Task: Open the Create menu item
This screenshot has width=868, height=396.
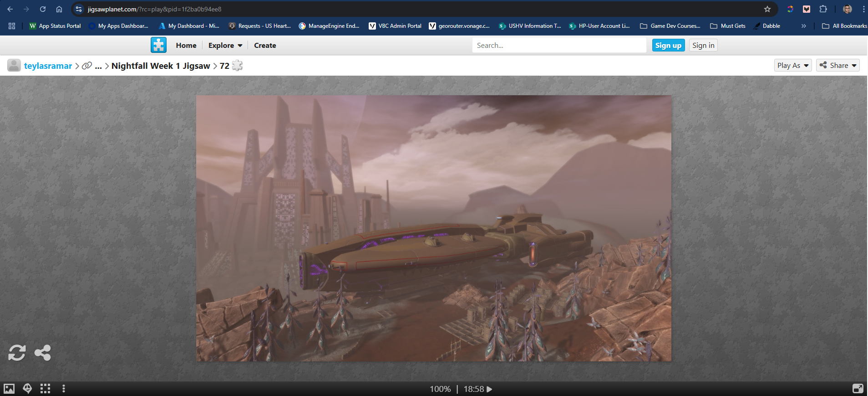Action: click(x=265, y=46)
